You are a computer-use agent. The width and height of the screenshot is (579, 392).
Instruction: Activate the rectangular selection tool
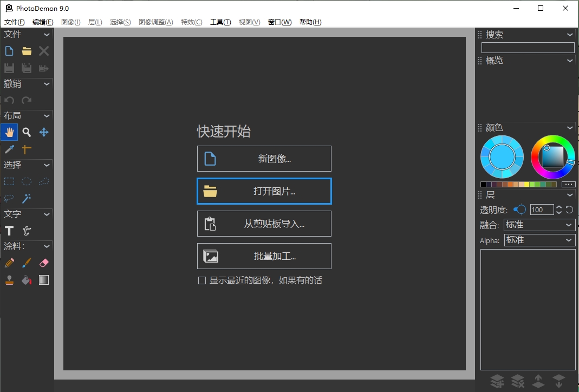[x=9, y=181]
